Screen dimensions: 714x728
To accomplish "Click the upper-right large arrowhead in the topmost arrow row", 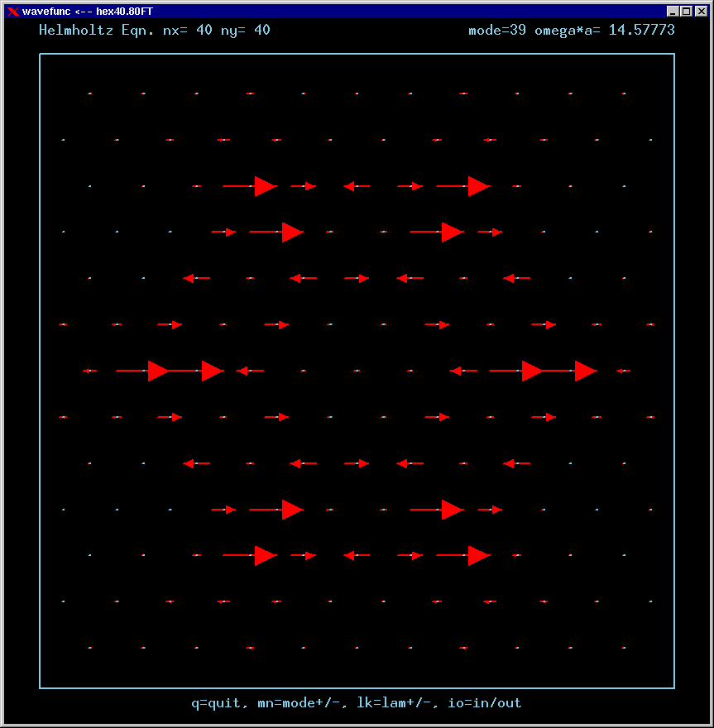I will click(x=479, y=186).
